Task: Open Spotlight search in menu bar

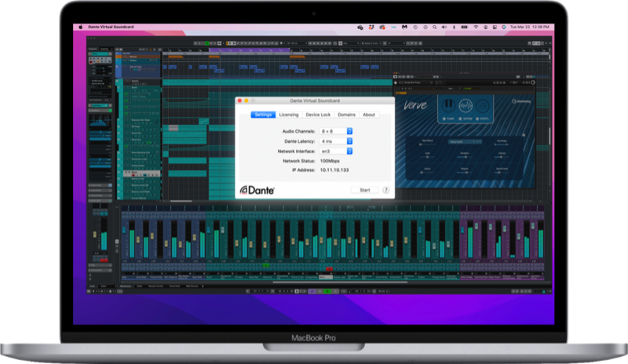Action: [435, 27]
